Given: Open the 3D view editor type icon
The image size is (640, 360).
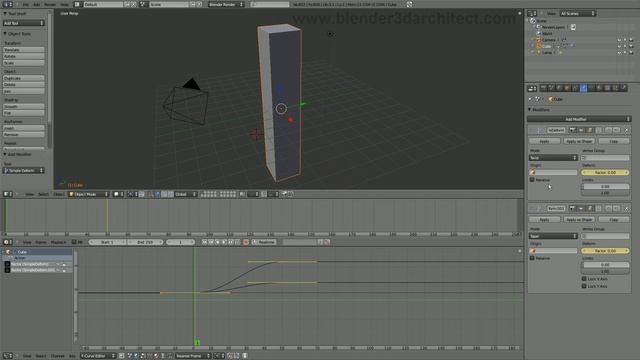Looking at the screenshot, I should point(7,194).
